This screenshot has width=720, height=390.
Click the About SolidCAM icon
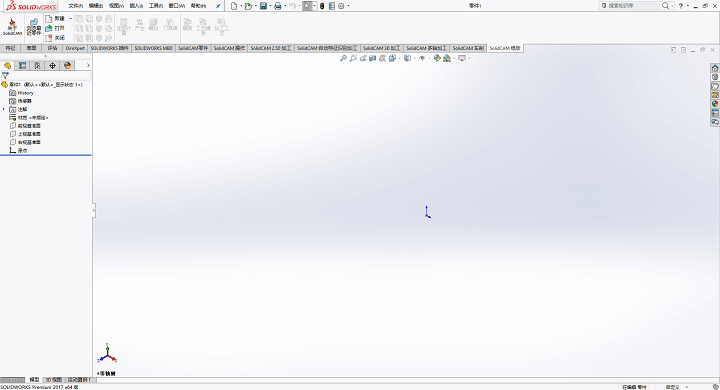(12, 27)
